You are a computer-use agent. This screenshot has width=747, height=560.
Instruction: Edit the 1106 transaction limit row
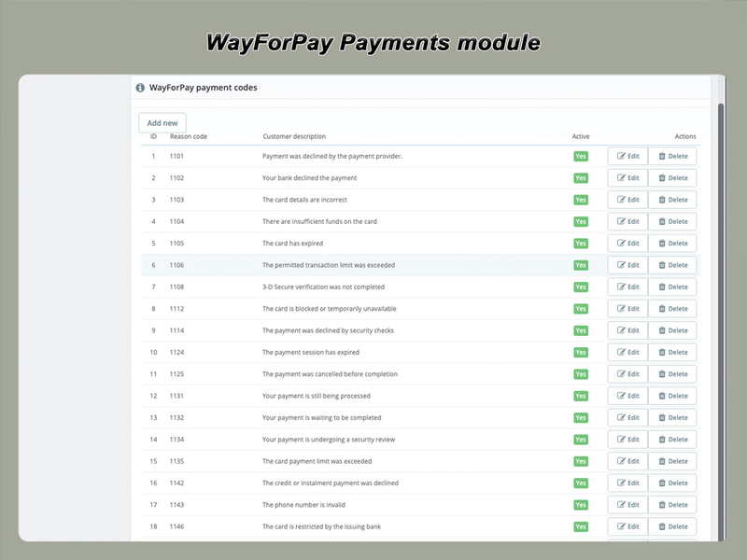(627, 265)
